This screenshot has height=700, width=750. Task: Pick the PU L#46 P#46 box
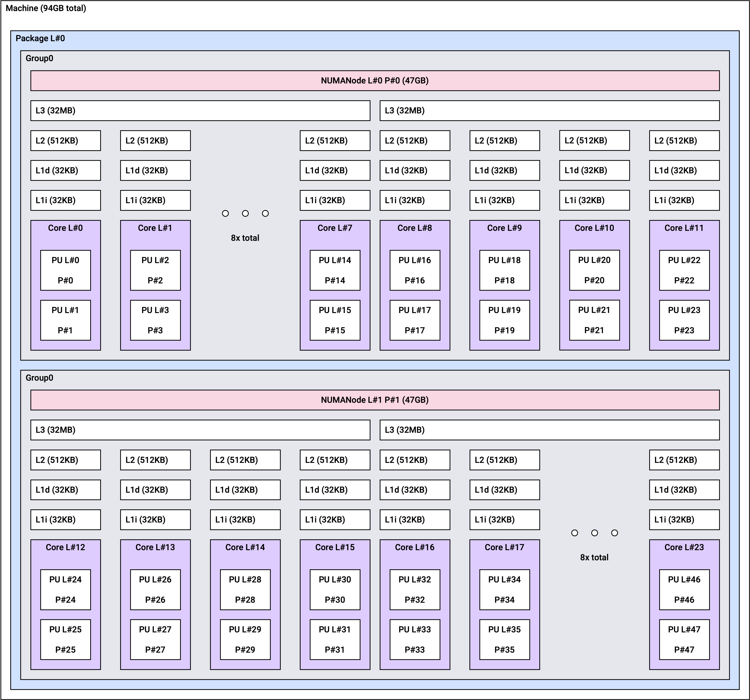684,590
